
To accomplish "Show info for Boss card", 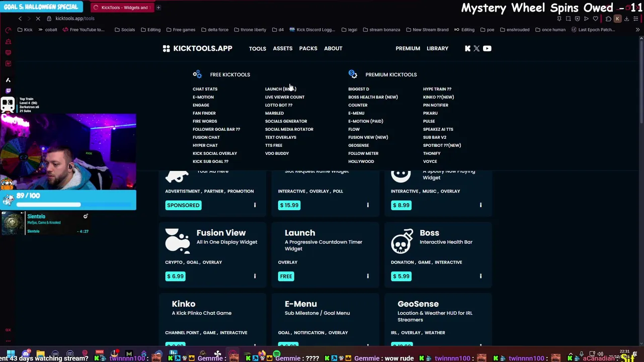I will (480, 276).
